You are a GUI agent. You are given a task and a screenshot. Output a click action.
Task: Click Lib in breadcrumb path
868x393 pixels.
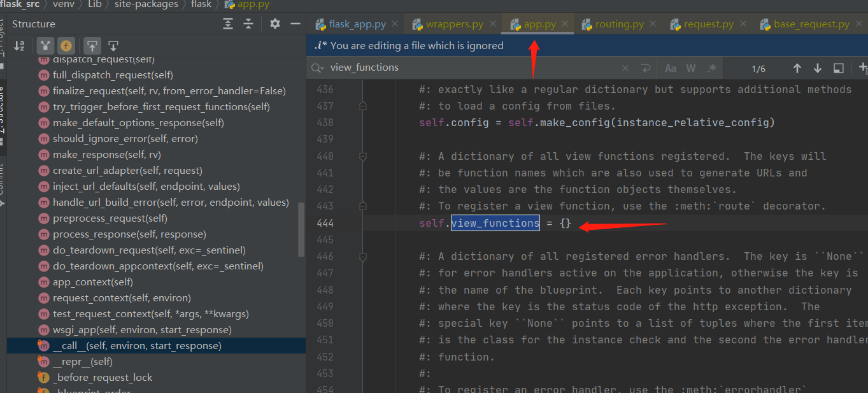tap(95, 4)
